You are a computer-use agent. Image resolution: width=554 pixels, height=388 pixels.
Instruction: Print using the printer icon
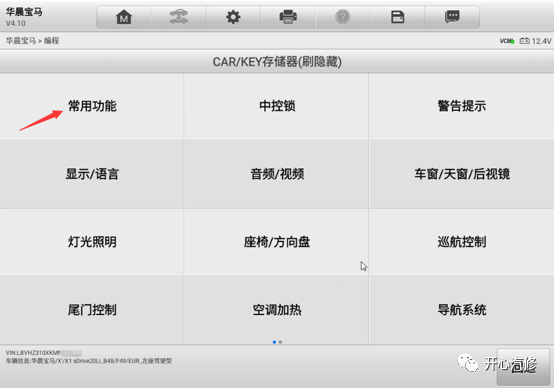[288, 17]
